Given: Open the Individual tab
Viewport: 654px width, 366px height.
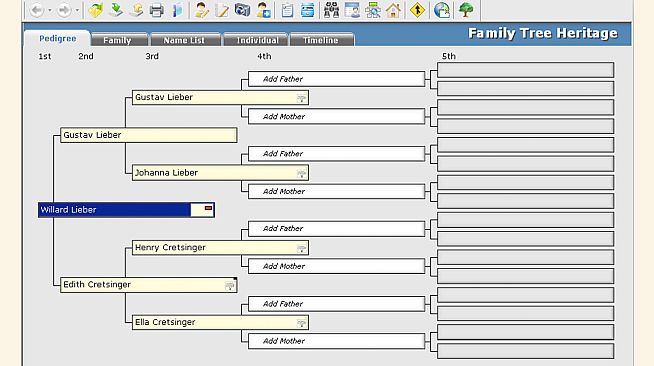Looking at the screenshot, I should (257, 40).
